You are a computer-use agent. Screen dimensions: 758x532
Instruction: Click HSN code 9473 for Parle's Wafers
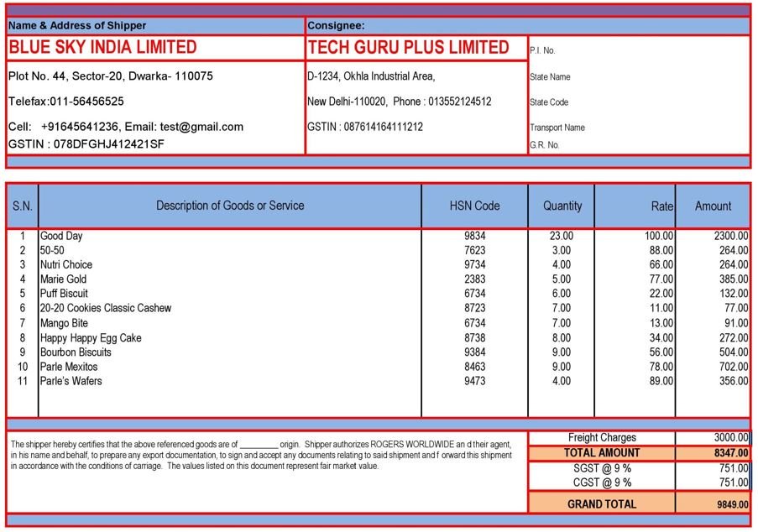pyautogui.click(x=475, y=381)
